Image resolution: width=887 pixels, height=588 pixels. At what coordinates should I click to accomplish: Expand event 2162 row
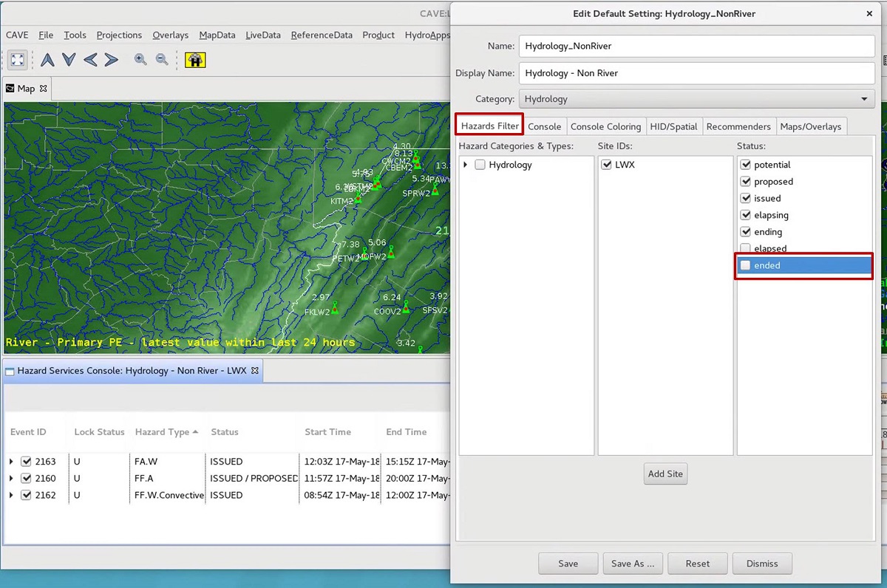click(x=11, y=495)
